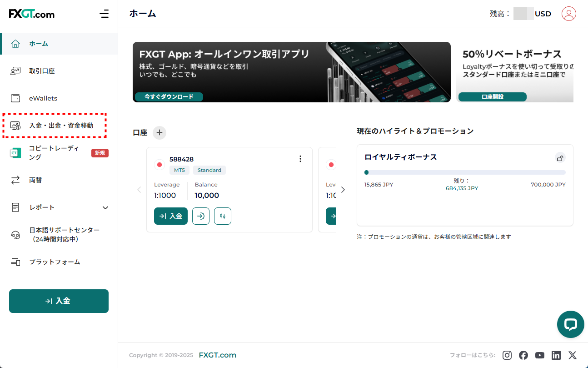
Task: Select 両替 in the sidebar
Action: (59, 180)
